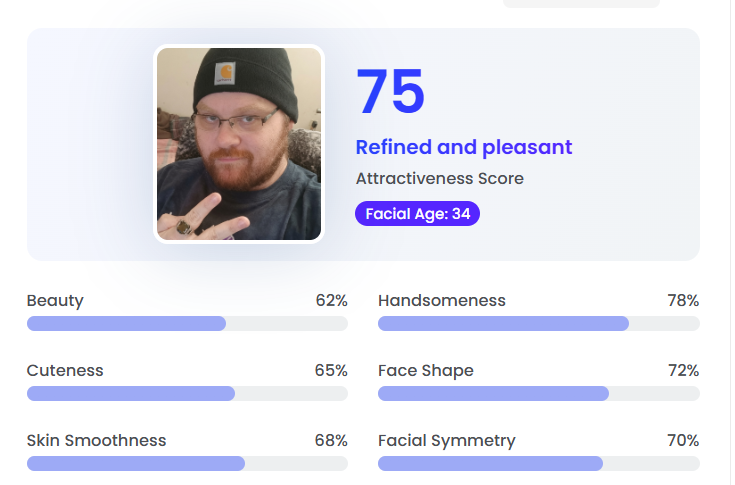735x485 pixels.
Task: Click the Skin Smoothness progress bar
Action: tap(187, 463)
